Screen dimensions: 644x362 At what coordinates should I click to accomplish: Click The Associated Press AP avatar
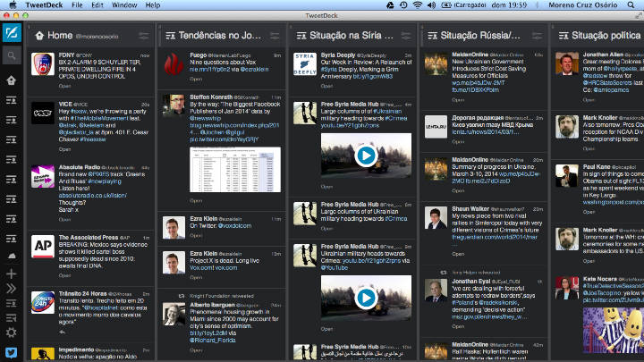click(x=43, y=247)
